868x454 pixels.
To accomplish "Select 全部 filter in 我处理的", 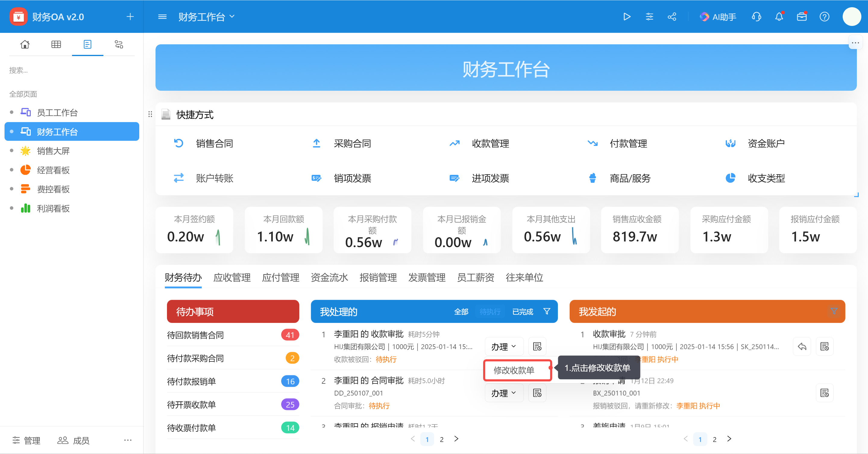I will coord(461,311).
